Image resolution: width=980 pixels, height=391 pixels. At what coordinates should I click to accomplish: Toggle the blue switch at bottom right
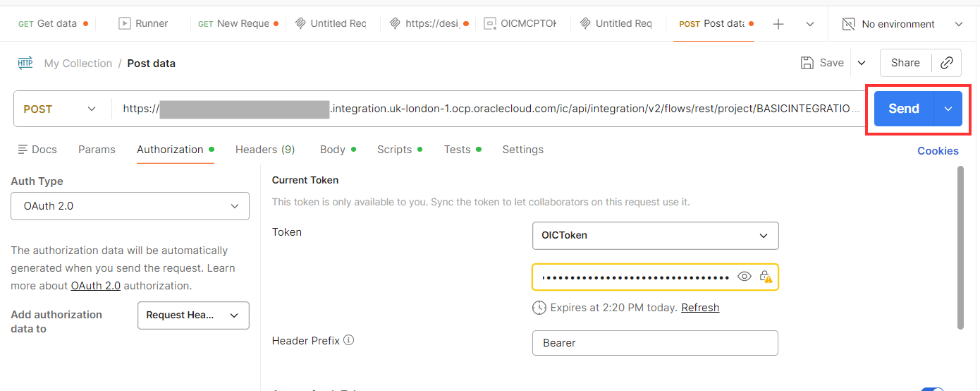click(x=932, y=388)
